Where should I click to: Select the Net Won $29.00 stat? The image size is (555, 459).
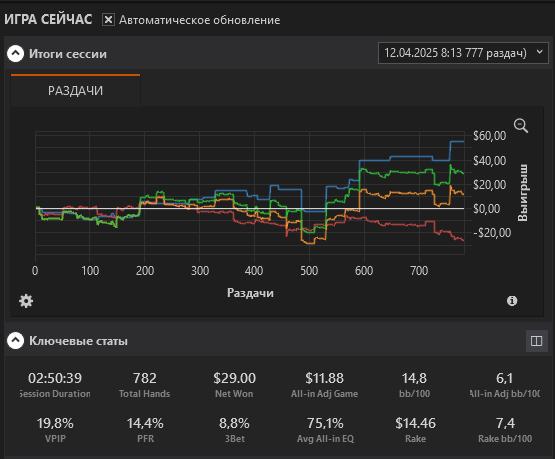234,384
